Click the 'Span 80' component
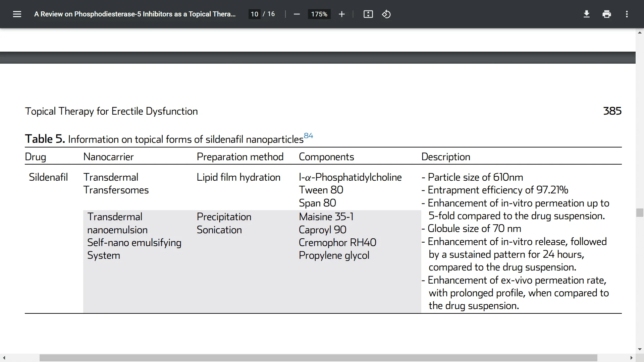Screen dimensions: 644x362 pyautogui.click(x=317, y=203)
